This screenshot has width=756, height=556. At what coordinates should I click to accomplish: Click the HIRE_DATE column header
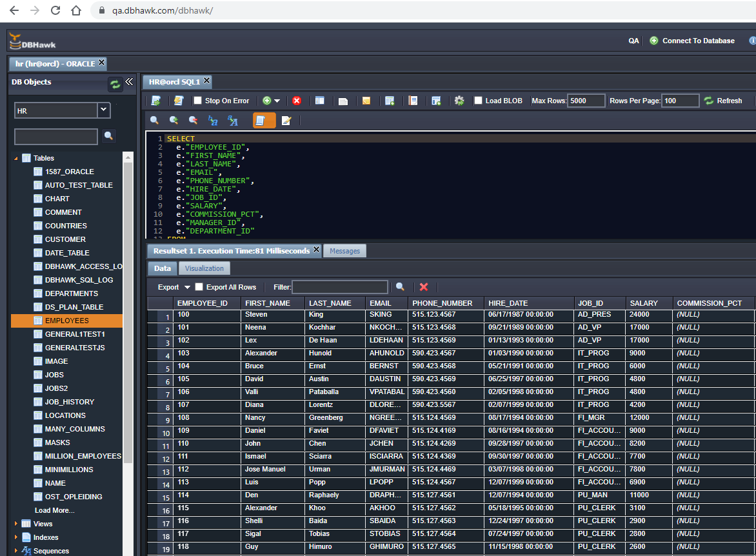pos(529,303)
